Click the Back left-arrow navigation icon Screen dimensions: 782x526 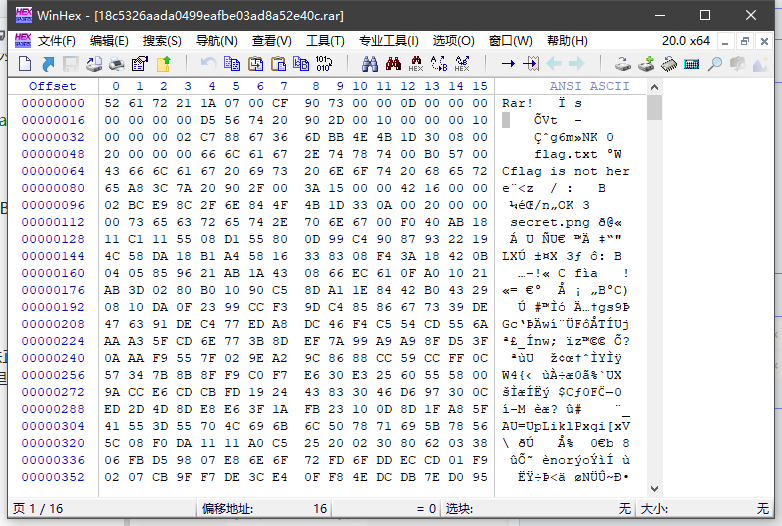(554, 64)
